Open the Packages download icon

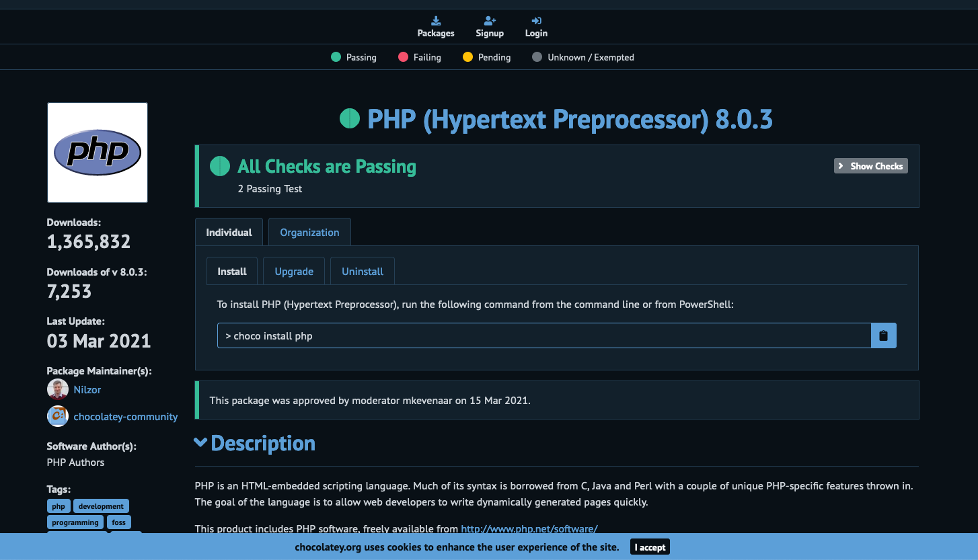(x=436, y=21)
